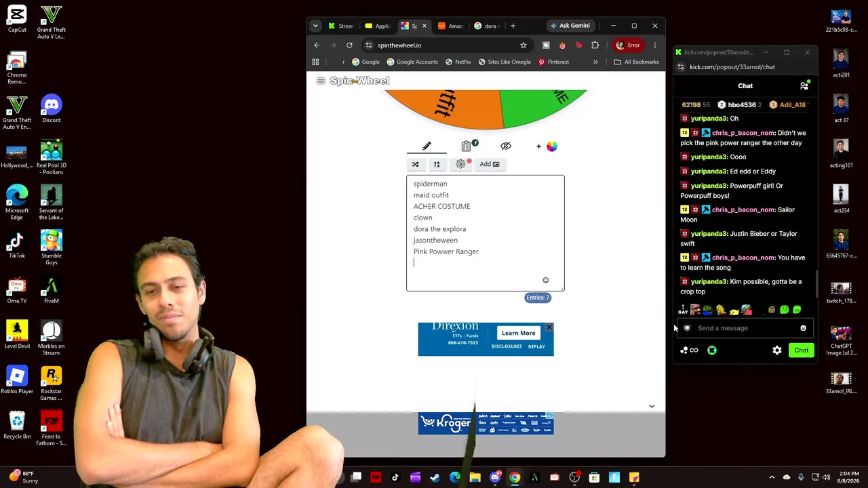Viewport: 868px width, 488px height.
Task: Open the Discord desktop shortcut
Action: [x=51, y=110]
